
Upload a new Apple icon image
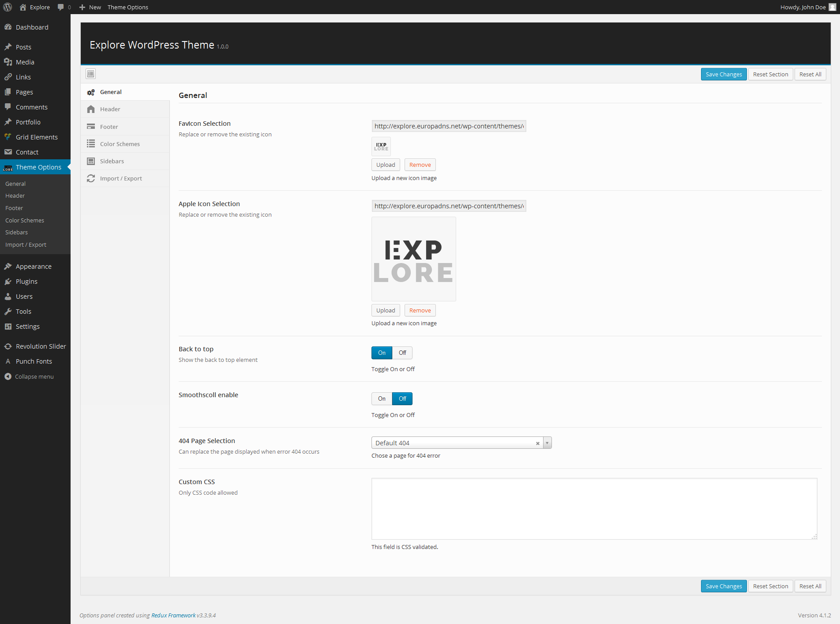(x=386, y=310)
